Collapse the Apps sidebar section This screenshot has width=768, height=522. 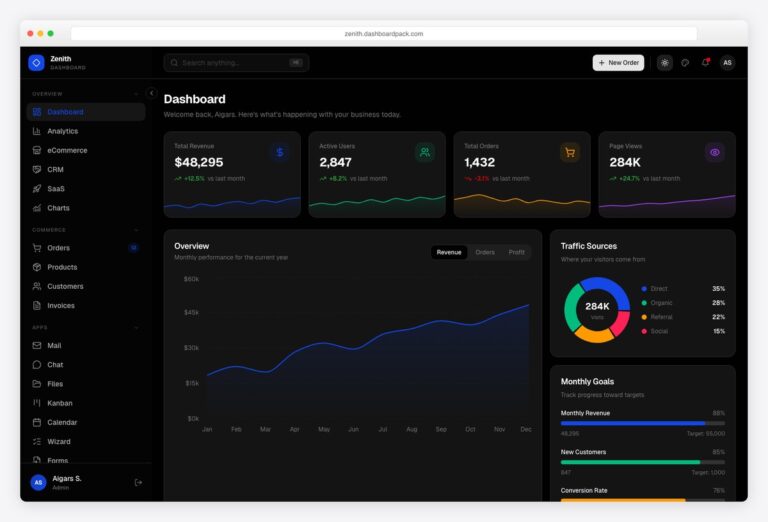coord(136,327)
